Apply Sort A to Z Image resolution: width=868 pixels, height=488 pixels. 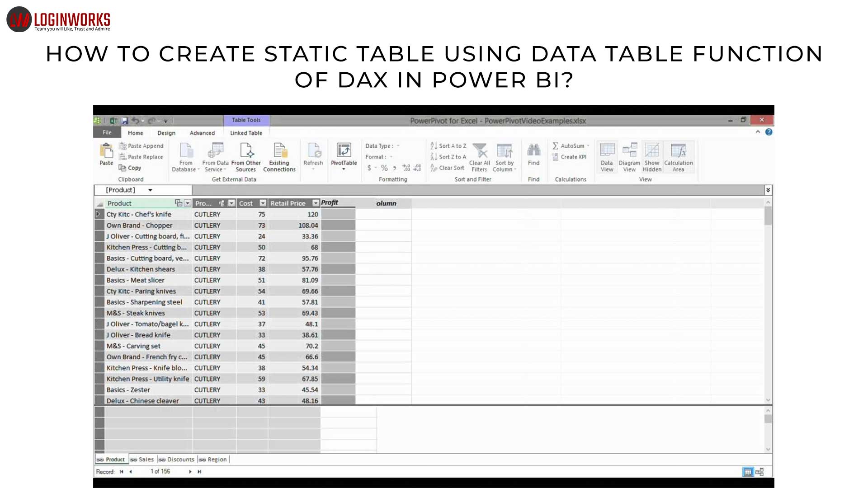pyautogui.click(x=448, y=145)
